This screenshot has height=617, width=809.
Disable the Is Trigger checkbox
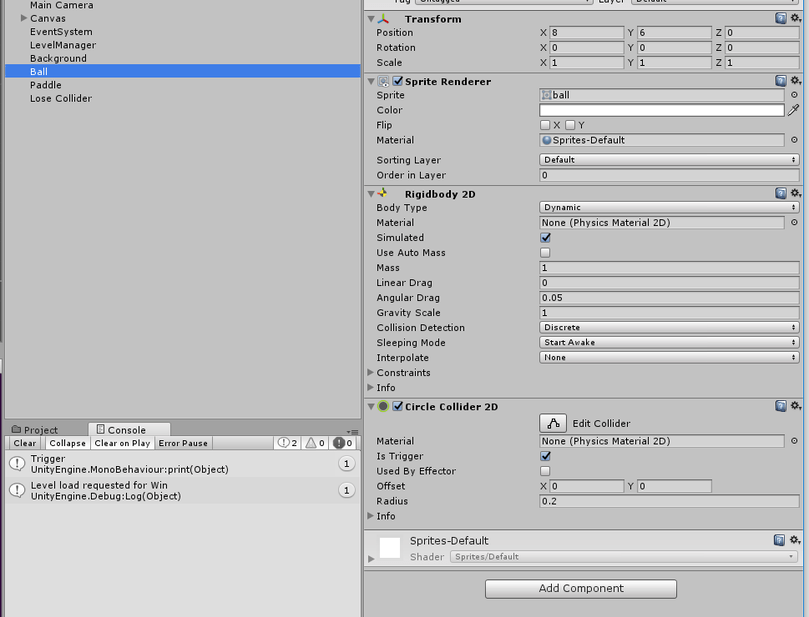point(545,456)
